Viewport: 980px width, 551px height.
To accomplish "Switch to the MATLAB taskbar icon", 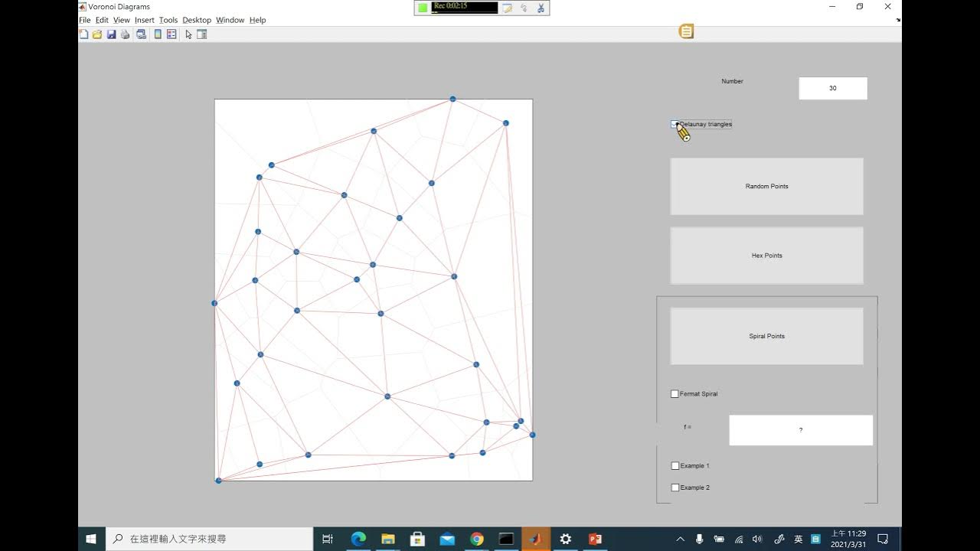I will (x=536, y=539).
